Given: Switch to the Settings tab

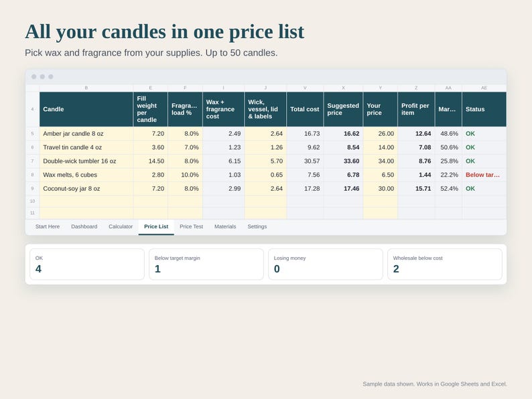Looking at the screenshot, I should [x=257, y=226].
